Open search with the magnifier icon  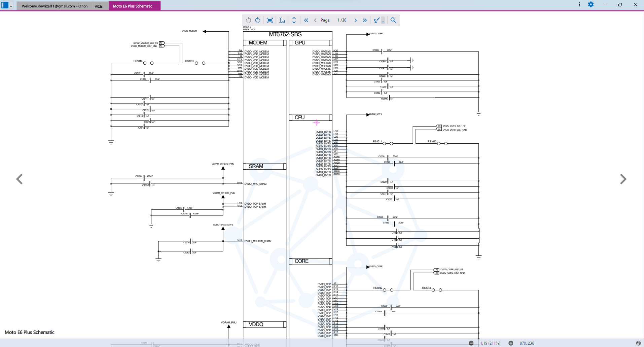pyautogui.click(x=393, y=20)
